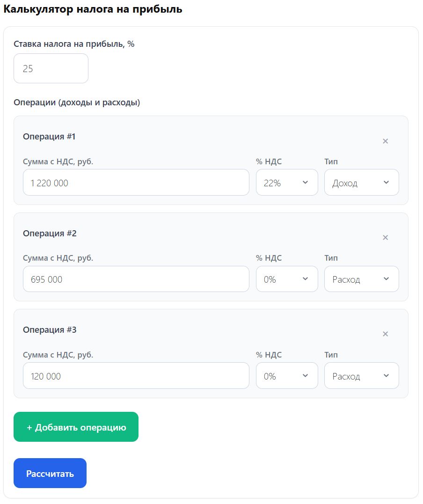Delete Операция #2 using the X icon

[x=385, y=238]
